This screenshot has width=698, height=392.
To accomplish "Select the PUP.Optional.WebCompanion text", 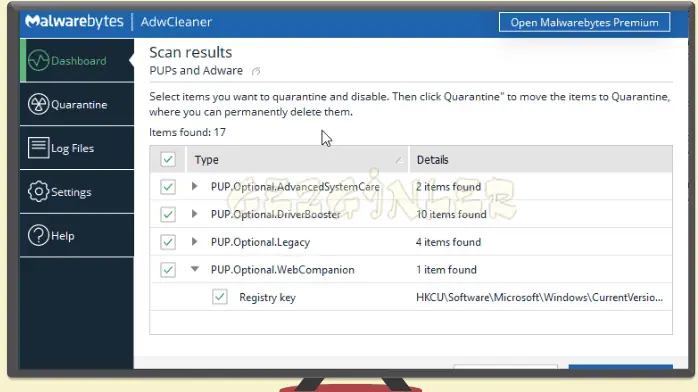I will [x=283, y=270].
